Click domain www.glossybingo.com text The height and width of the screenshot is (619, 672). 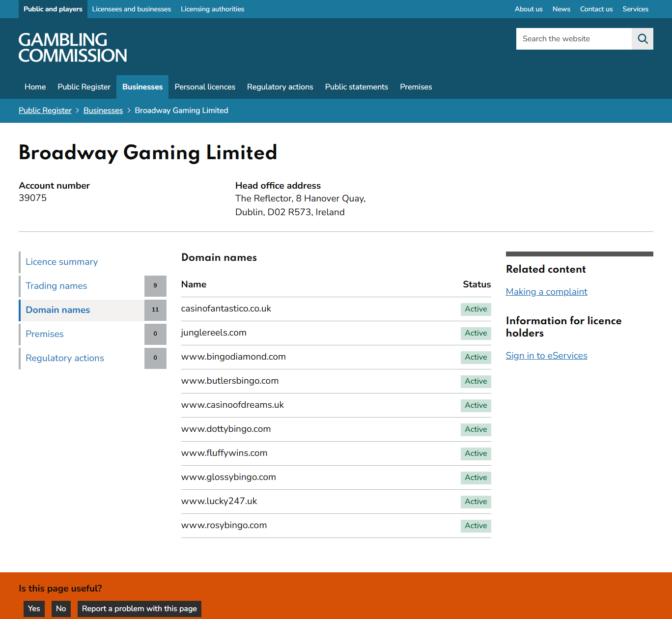click(228, 477)
